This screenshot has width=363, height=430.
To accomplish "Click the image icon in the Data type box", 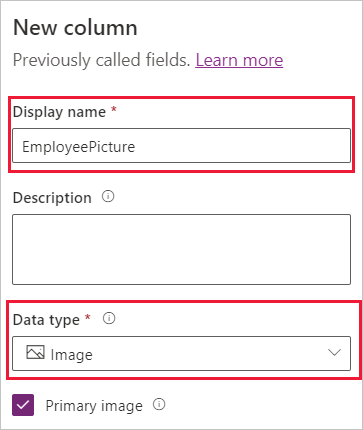I will coord(35,352).
